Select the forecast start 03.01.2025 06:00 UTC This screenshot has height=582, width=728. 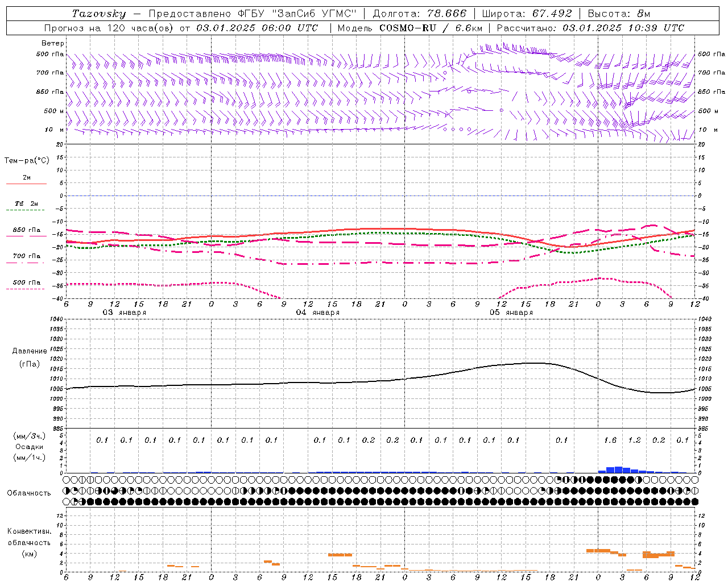257,28
